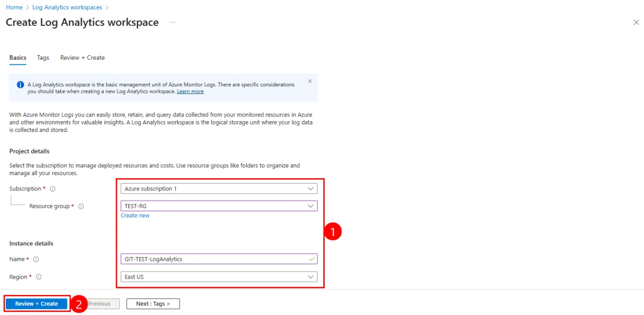Click the info icon next to Subscription
644x315 pixels.
coord(53,189)
